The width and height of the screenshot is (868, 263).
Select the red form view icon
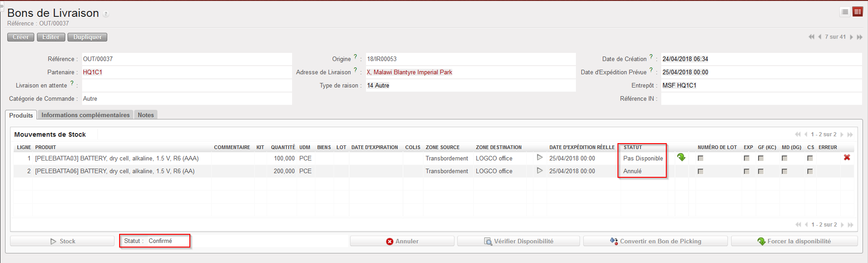(x=858, y=12)
